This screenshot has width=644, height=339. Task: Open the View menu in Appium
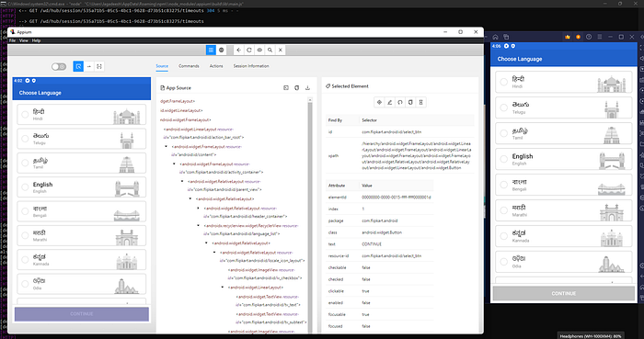coord(24,40)
